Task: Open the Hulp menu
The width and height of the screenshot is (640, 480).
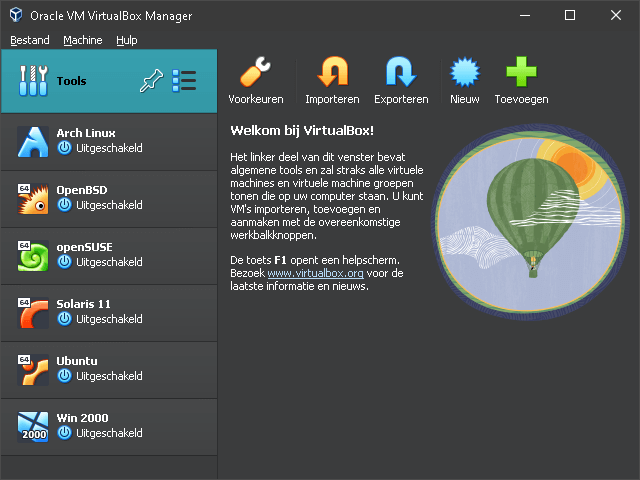Action: pyautogui.click(x=127, y=40)
